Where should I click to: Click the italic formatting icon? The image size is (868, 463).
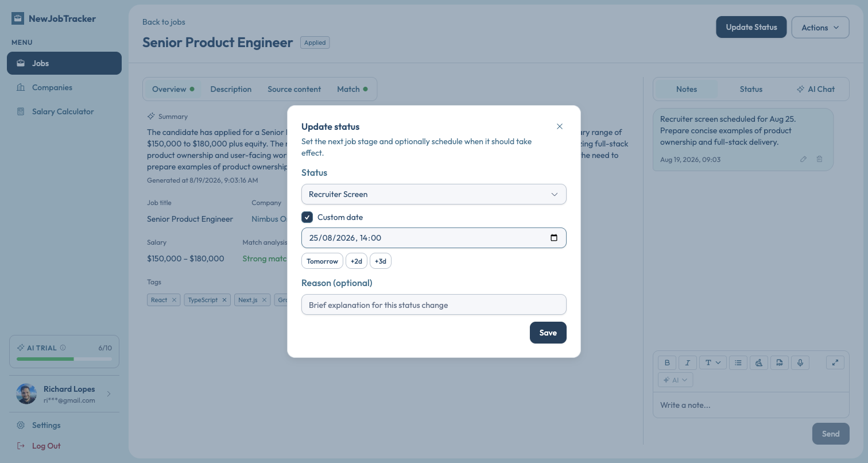pyautogui.click(x=688, y=362)
